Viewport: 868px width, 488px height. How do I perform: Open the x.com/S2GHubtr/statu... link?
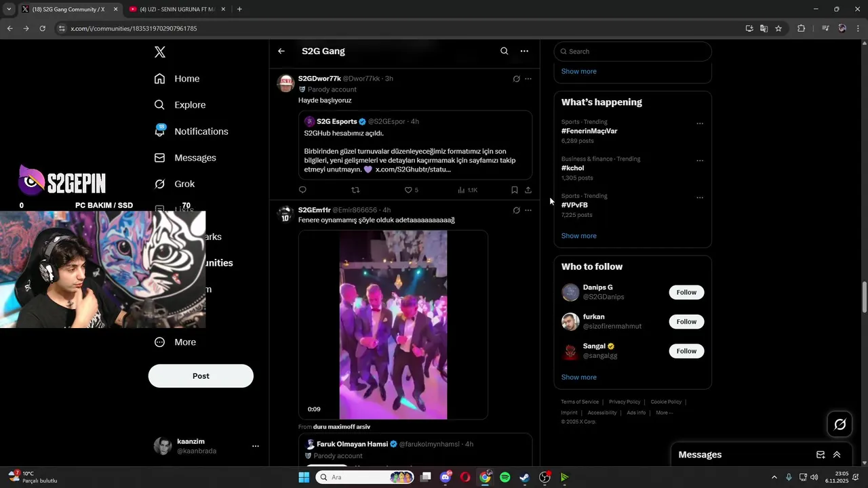pos(413,169)
